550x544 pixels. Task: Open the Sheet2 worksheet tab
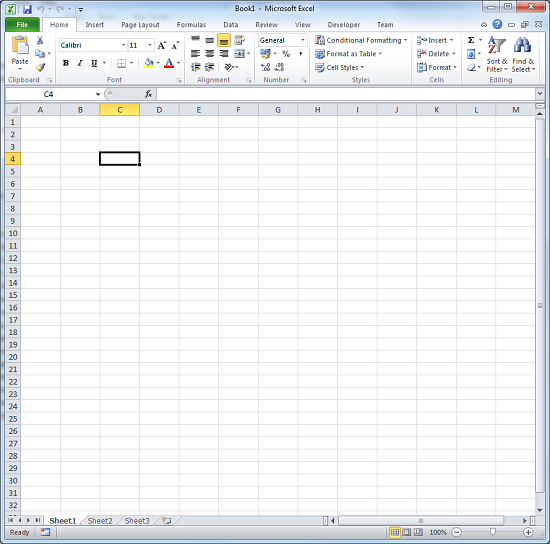100,521
